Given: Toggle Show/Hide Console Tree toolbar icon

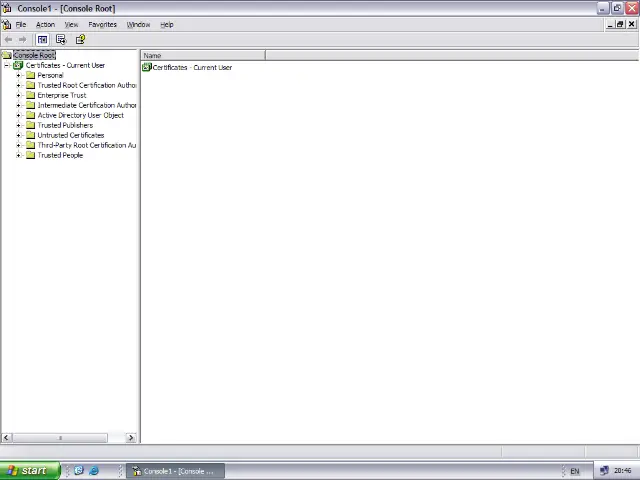Looking at the screenshot, I should click(x=42, y=40).
